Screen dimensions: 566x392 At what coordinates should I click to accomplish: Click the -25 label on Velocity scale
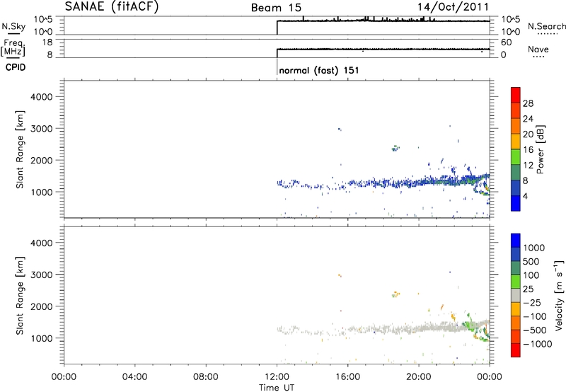(532, 303)
